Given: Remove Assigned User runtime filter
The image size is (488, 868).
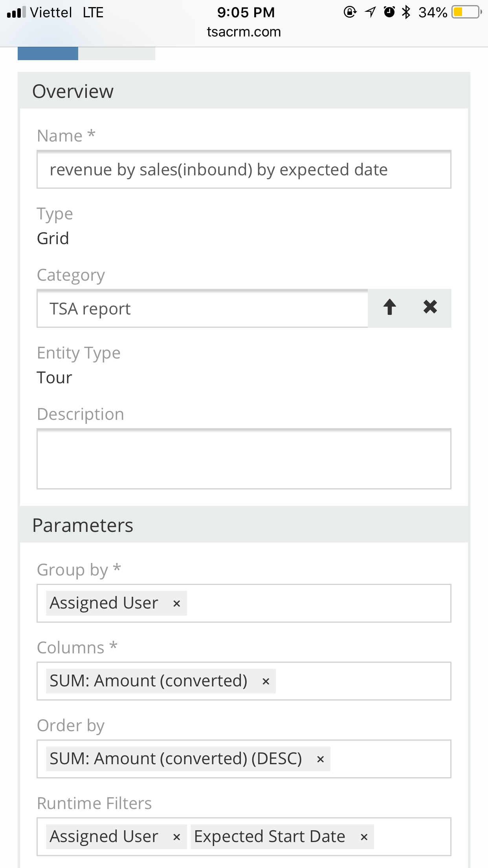Looking at the screenshot, I should 177,837.
